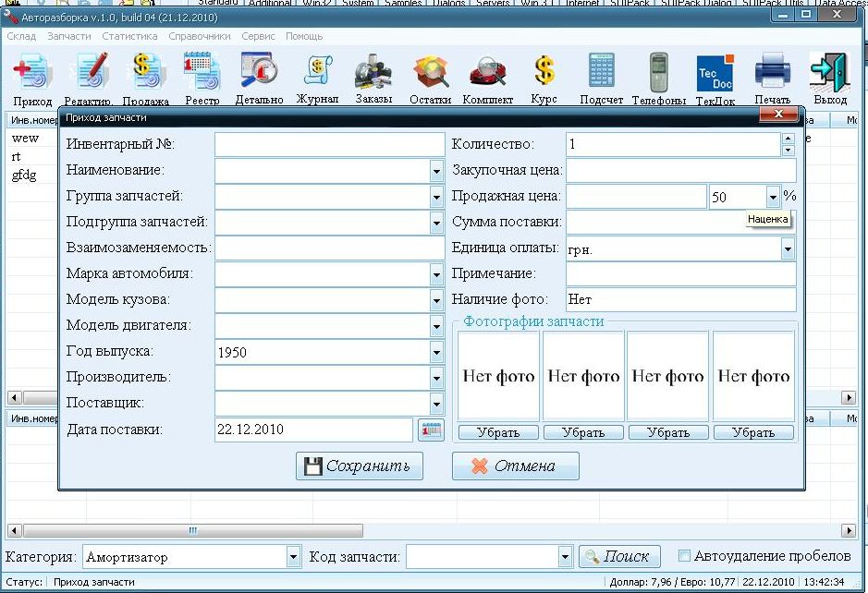Open the Статистика menu
This screenshot has width=868, height=593.
click(129, 36)
